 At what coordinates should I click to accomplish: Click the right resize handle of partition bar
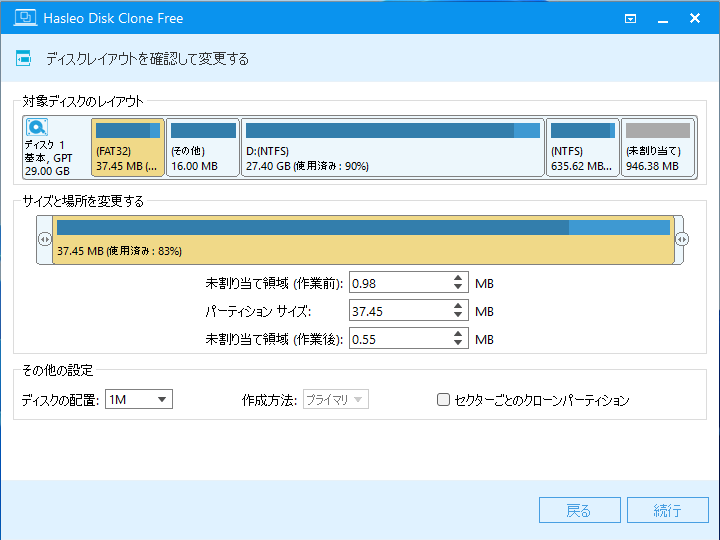[682, 240]
